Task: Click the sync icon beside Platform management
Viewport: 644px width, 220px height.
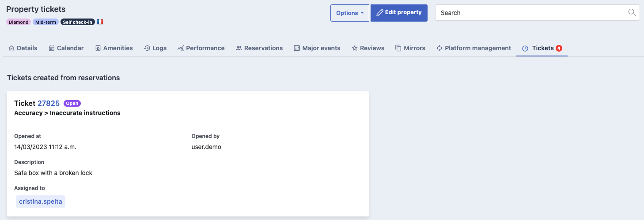Action: click(439, 48)
